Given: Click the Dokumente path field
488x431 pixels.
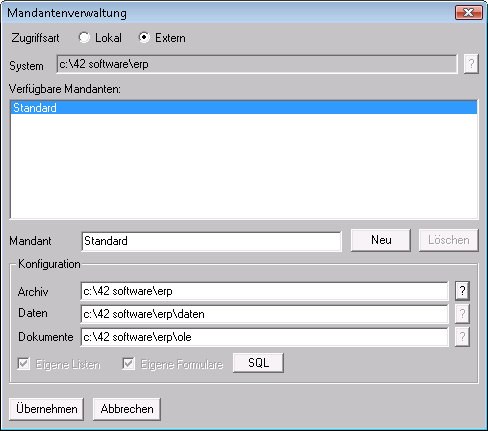Looking at the screenshot, I should coord(264,337).
